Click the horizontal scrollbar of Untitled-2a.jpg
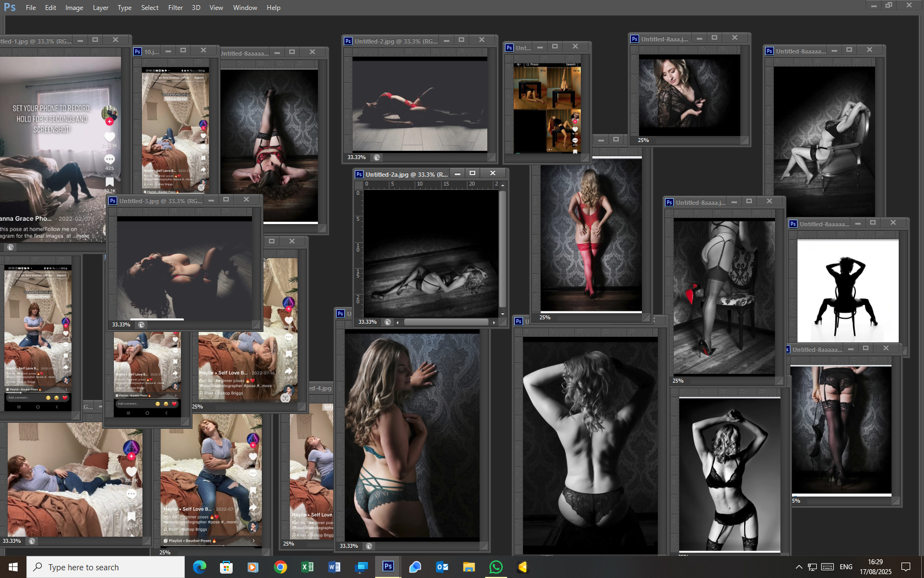This screenshot has width=924, height=578. click(x=446, y=322)
